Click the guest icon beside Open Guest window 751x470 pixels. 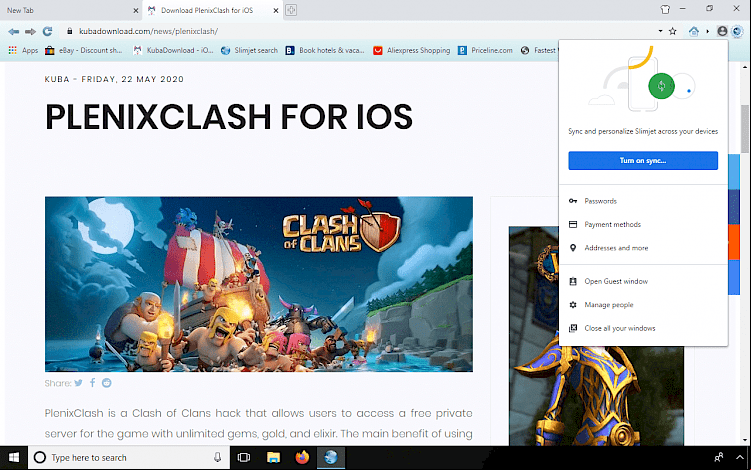coord(573,281)
